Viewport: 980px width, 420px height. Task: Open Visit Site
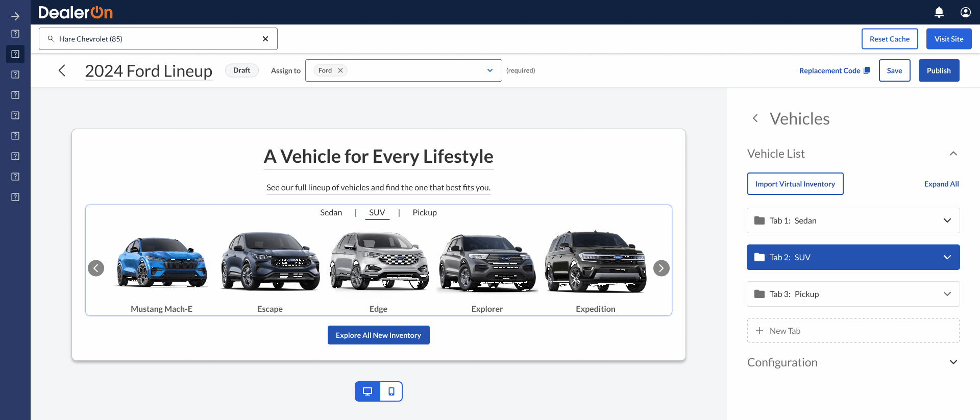[949, 39]
